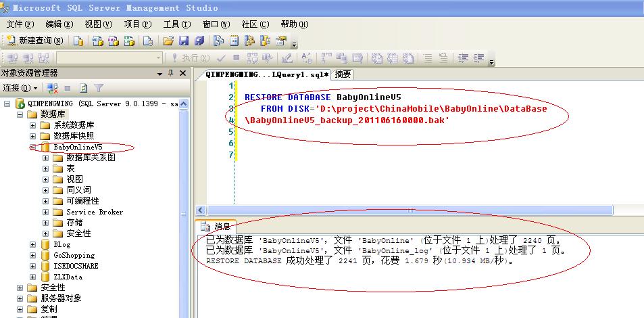This screenshot has width=644, height=318.
Task: Select the ZLXData database
Action: tap(68, 277)
